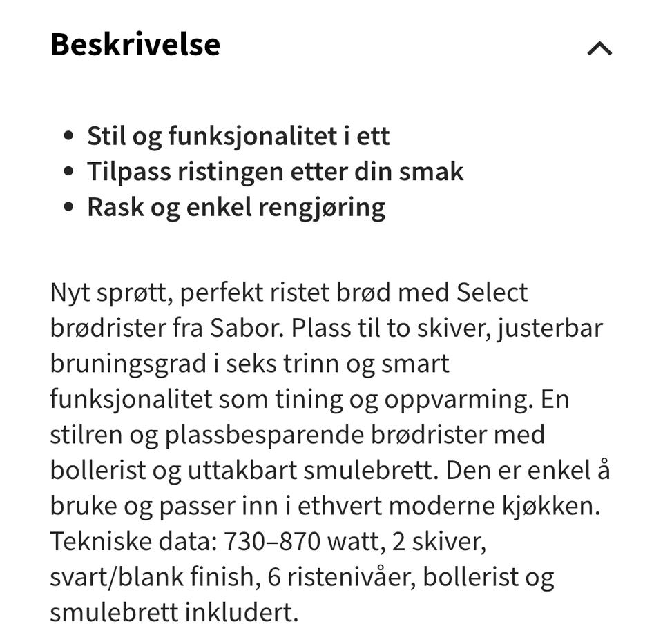Click the bullet dot before 'Rask og enkel'

click(x=68, y=208)
